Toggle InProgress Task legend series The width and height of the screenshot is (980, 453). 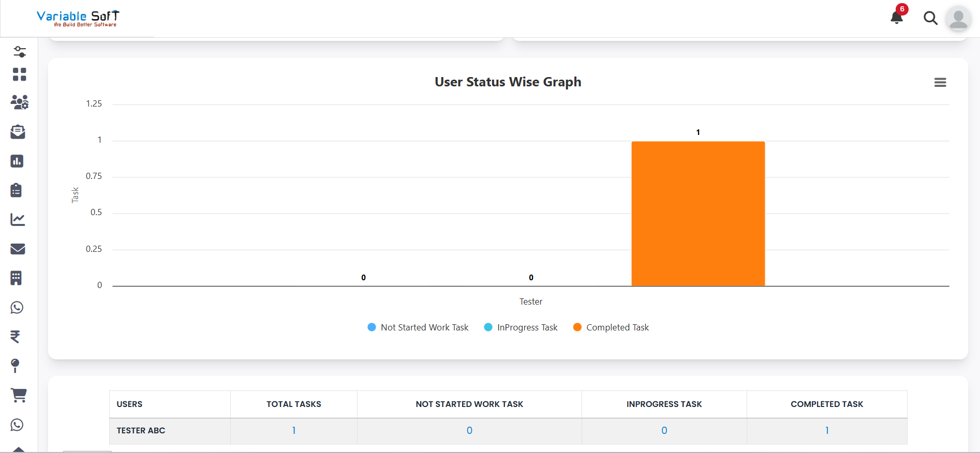point(521,327)
